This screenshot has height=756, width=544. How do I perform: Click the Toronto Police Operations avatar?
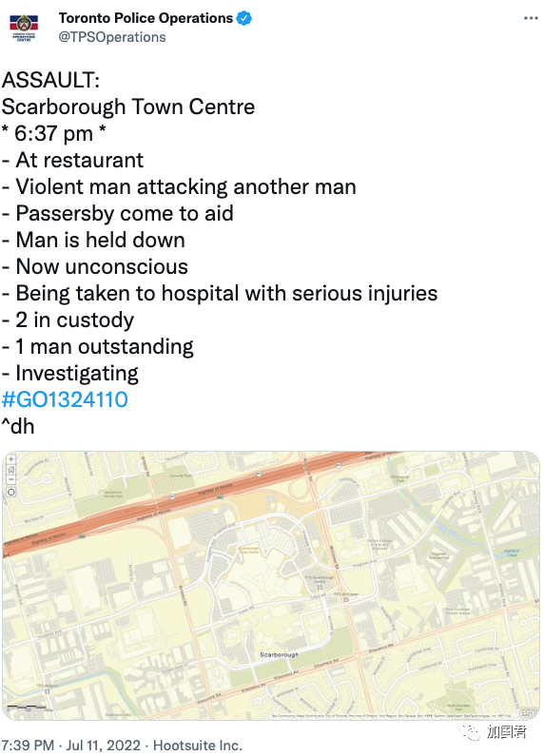[x=24, y=27]
